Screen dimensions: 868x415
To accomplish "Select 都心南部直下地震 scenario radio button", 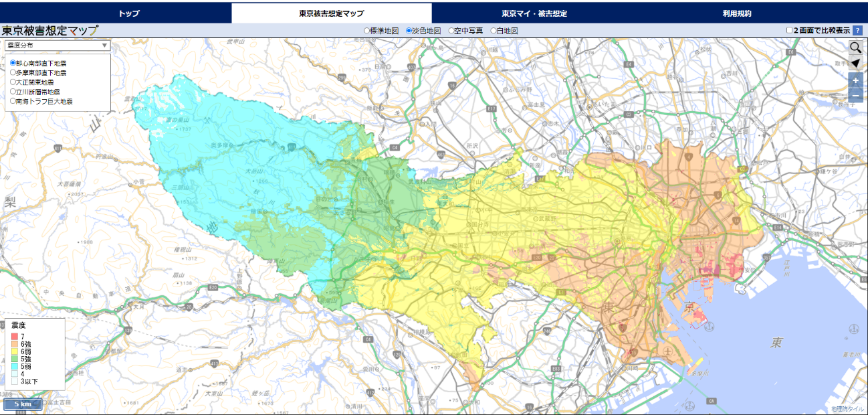I will (13, 64).
